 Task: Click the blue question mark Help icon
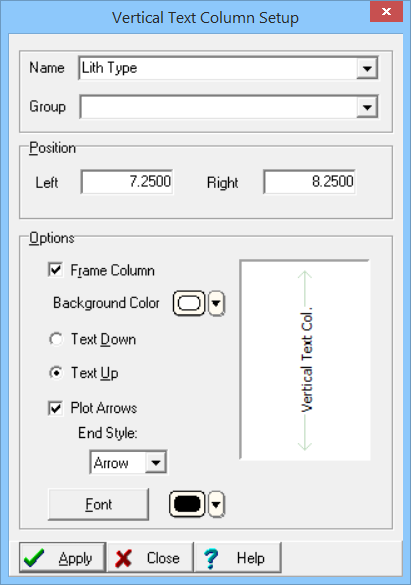211,559
